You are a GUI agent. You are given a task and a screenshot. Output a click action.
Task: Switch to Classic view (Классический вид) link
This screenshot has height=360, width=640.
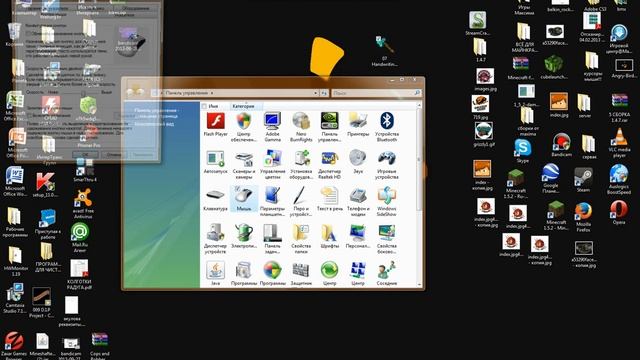(154, 124)
